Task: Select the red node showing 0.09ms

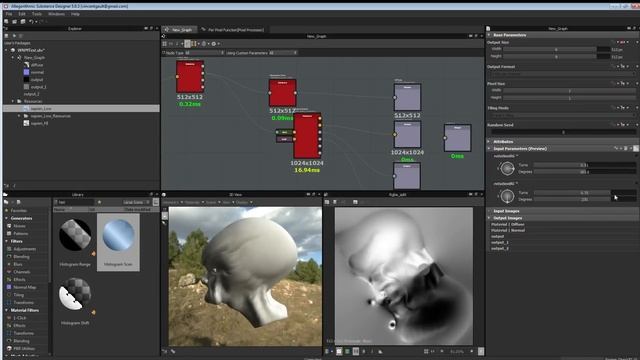Action: [x=282, y=93]
